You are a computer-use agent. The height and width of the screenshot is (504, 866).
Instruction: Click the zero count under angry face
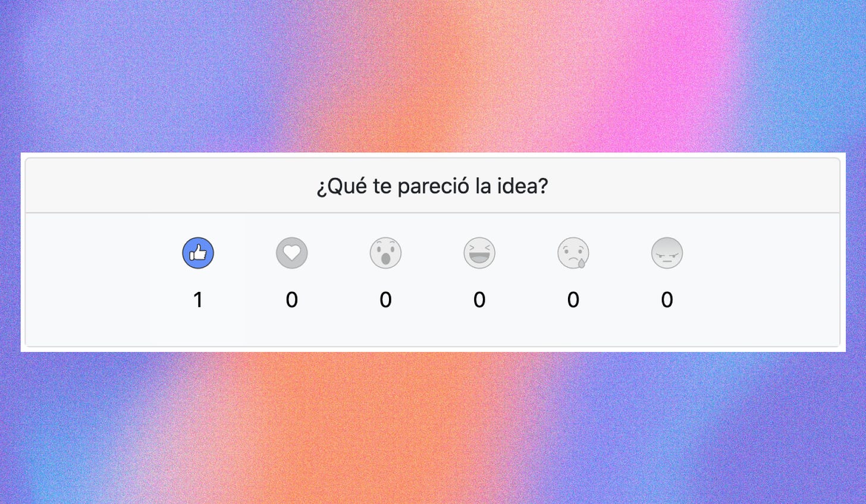(x=667, y=300)
